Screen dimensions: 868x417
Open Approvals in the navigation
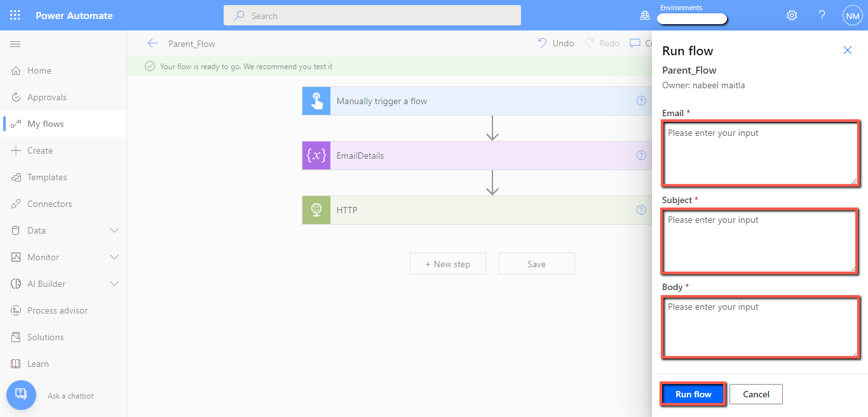pyautogui.click(x=64, y=97)
